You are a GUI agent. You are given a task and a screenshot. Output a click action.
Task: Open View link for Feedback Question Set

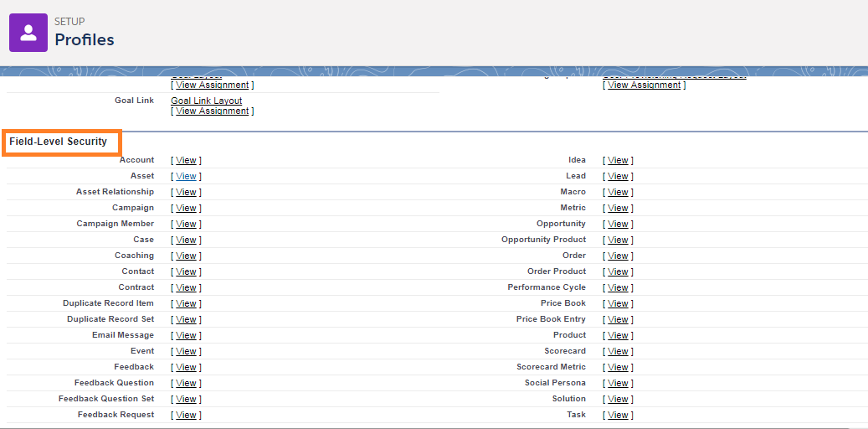[186, 399]
